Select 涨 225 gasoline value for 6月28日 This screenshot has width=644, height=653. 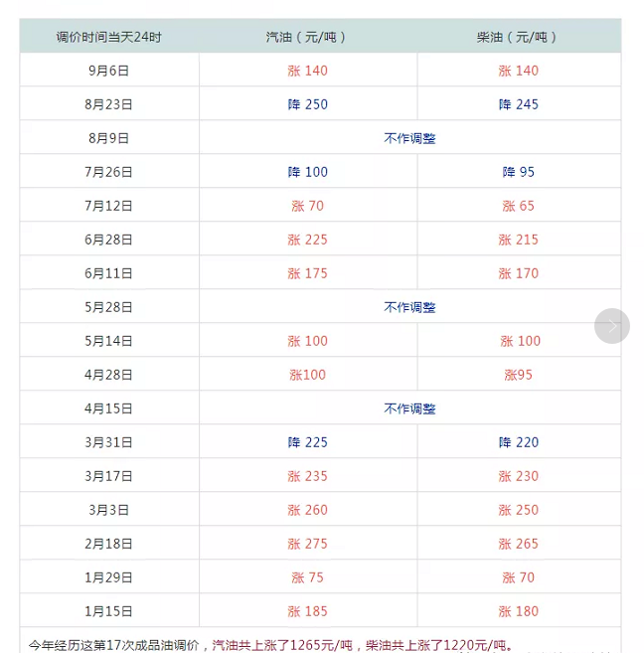tap(308, 240)
